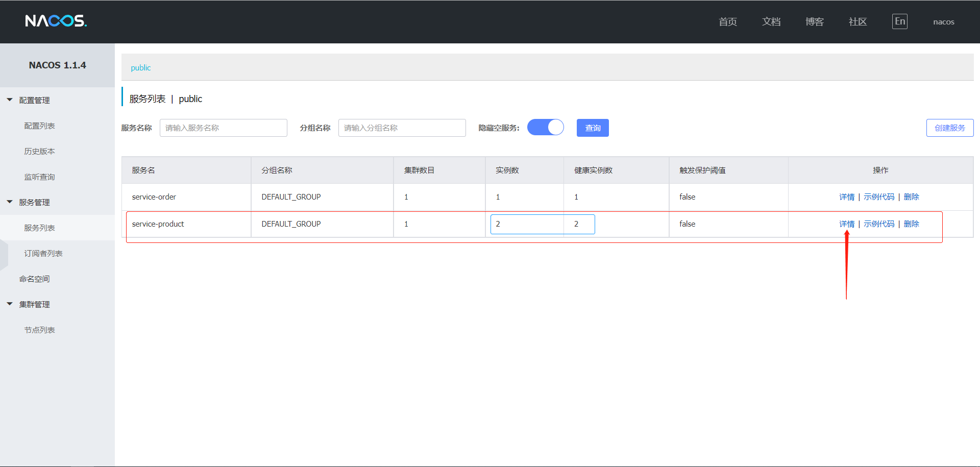
Task: Click 删除 for service-order
Action: click(912, 197)
